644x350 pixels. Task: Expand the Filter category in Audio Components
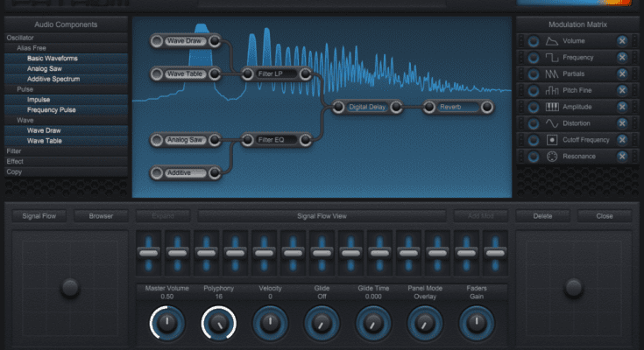point(14,151)
